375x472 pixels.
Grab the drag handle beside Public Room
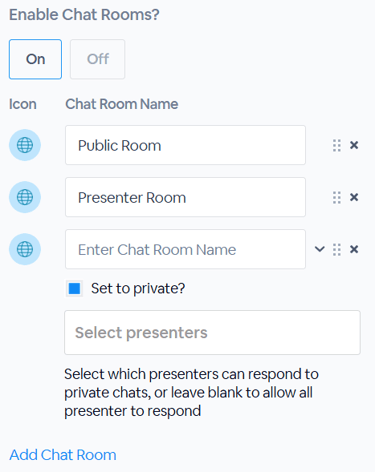tap(337, 145)
